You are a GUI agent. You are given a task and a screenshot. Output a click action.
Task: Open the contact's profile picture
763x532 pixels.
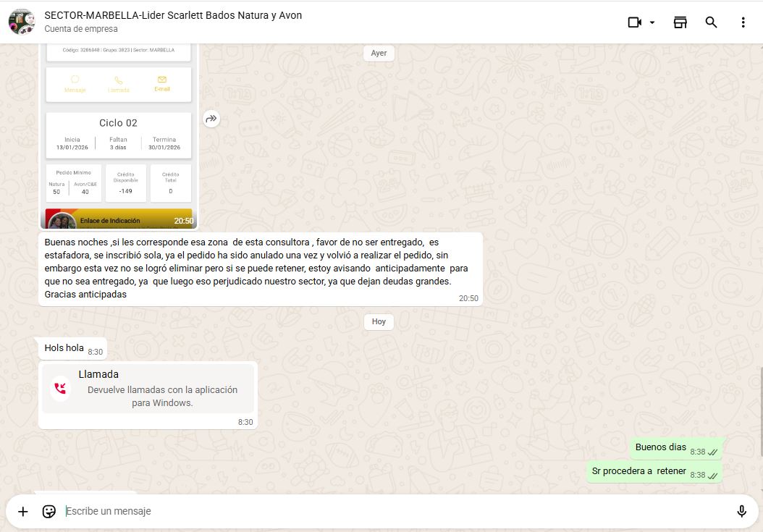coord(22,22)
